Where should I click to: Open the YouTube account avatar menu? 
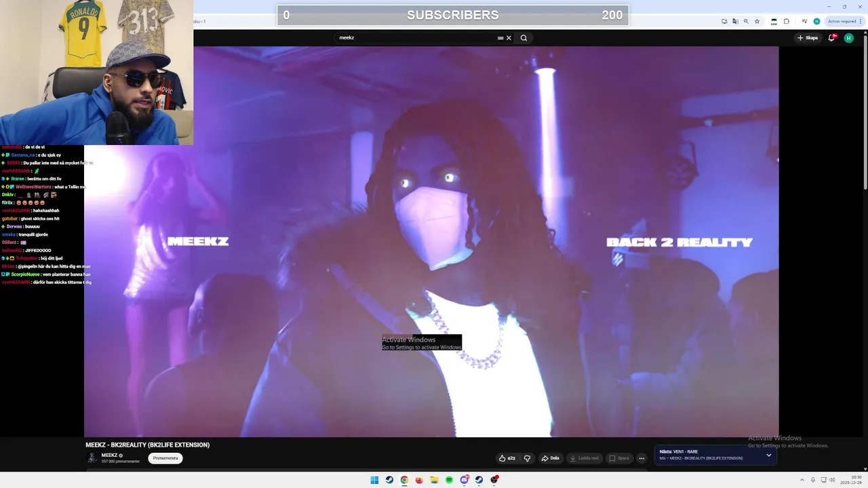click(848, 38)
